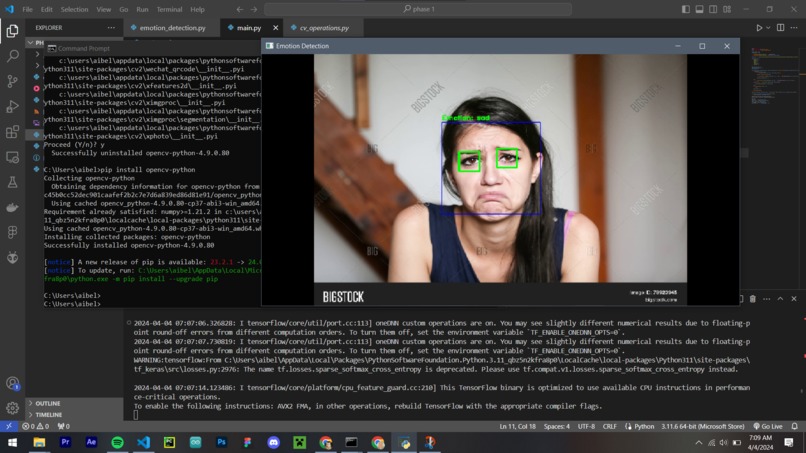Show hidden system tray icons

(699, 442)
